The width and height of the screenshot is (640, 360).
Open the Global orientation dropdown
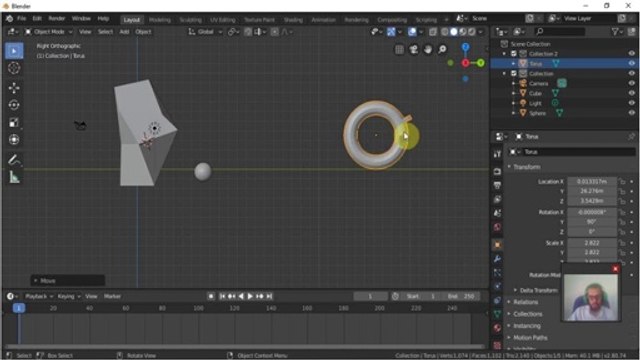point(205,31)
